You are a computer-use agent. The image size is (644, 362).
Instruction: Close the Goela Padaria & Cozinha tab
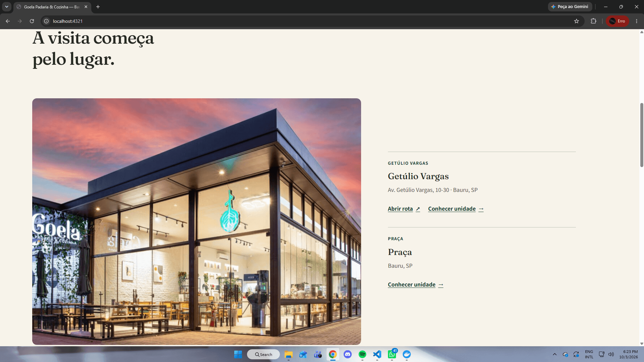point(86,7)
